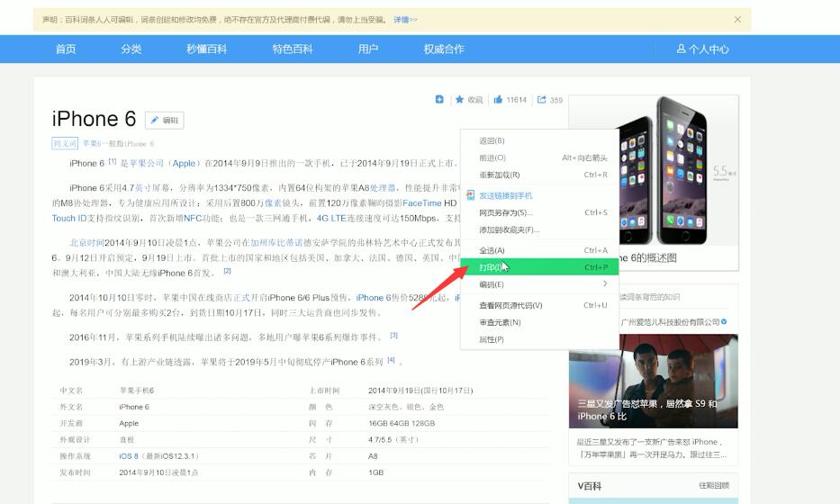Click the thumbs-up like icon showing 11614
Viewport: 840px width, 504px height.
pos(498,99)
